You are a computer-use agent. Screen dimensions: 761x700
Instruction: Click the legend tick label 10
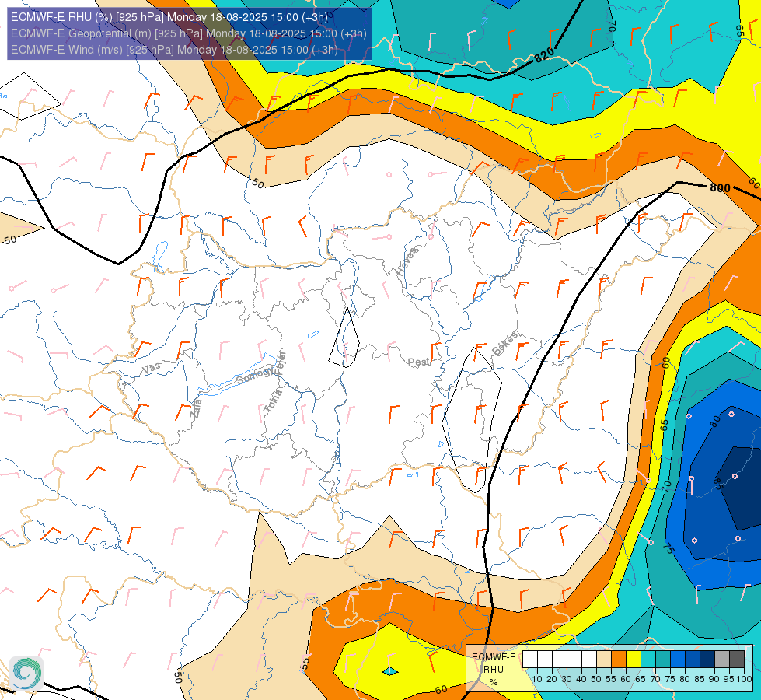[x=537, y=679]
